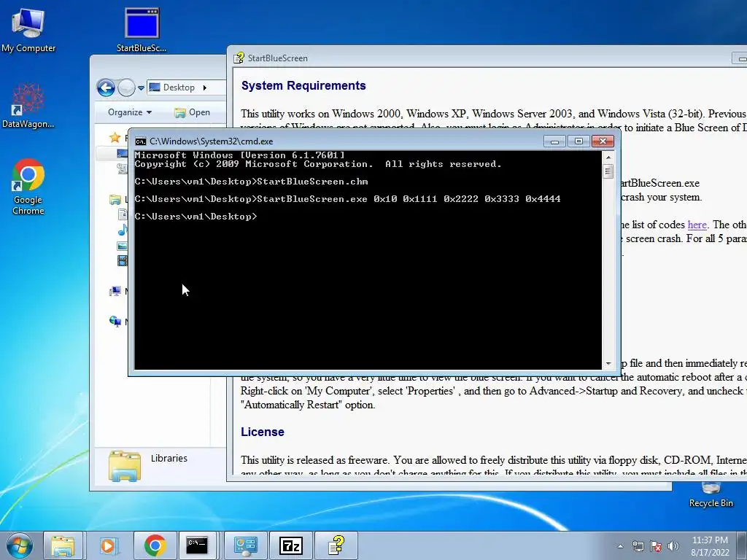Click the System Requirements heading in help

(303, 86)
